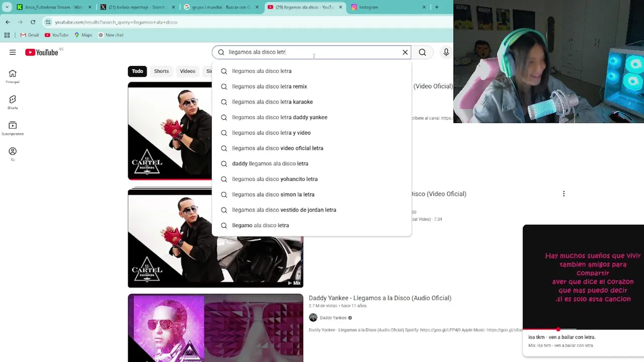Choose suggestion 'llegamos ala disco yohancito letra'
Image resolution: width=644 pixels, height=362 pixels.
(x=311, y=179)
